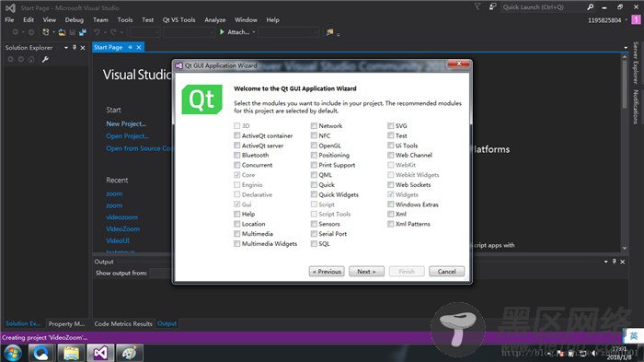Click the Undo toolbar icon
The height and width of the screenshot is (362, 644).
[97, 32]
